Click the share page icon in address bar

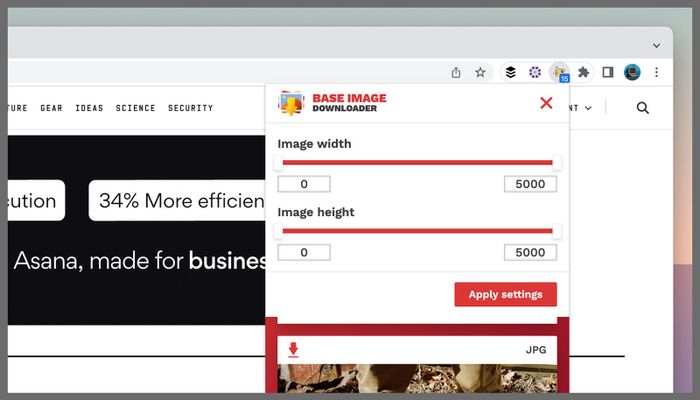[456, 72]
